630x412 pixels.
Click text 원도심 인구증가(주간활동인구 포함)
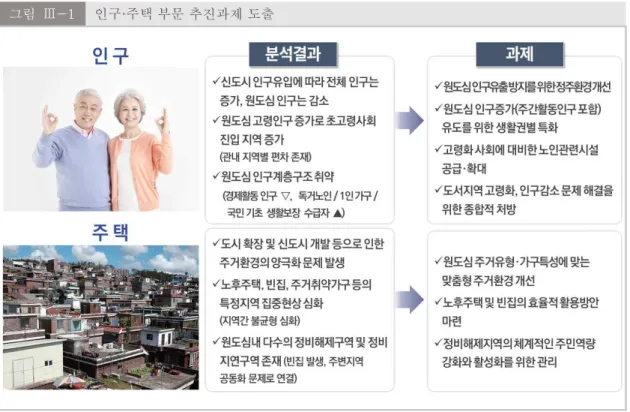pos(522,109)
